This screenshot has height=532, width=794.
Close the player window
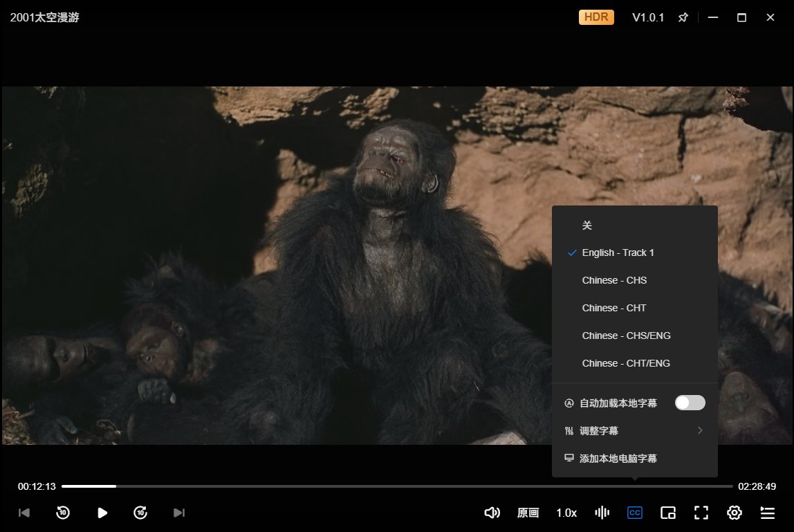point(770,17)
